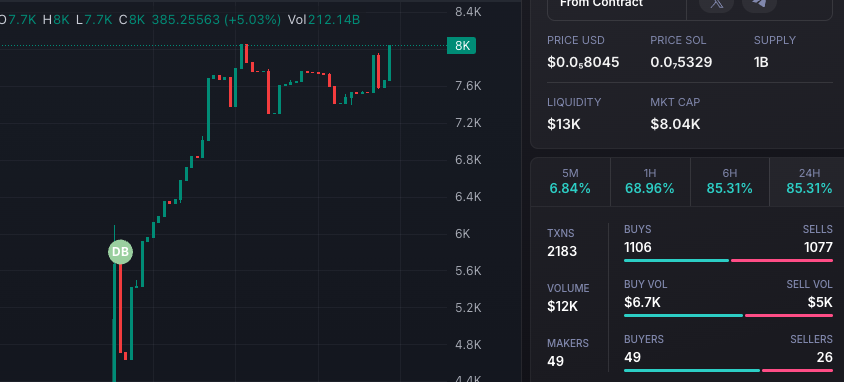Click the From Contract label
Screen dimensions: 844x382
pos(601,4)
